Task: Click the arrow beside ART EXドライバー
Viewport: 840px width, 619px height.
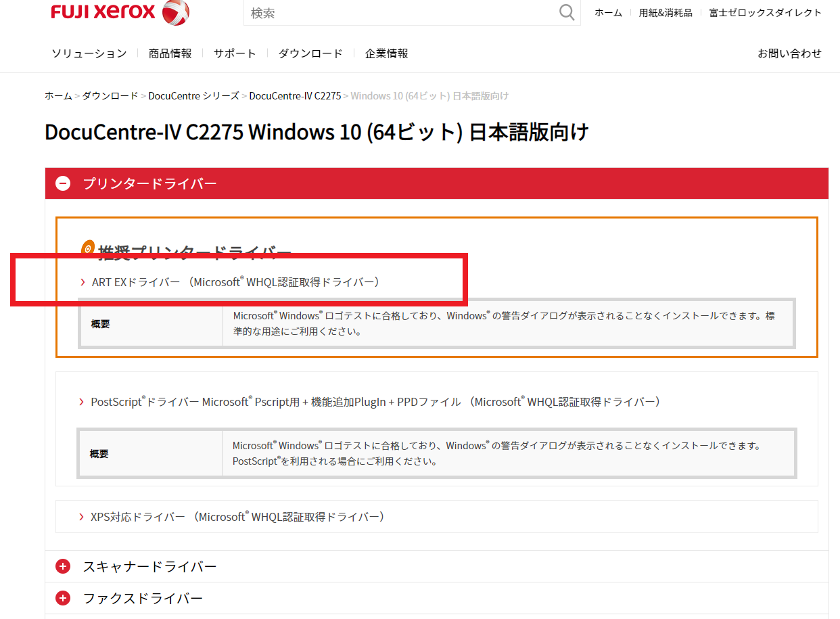Action: (x=83, y=282)
